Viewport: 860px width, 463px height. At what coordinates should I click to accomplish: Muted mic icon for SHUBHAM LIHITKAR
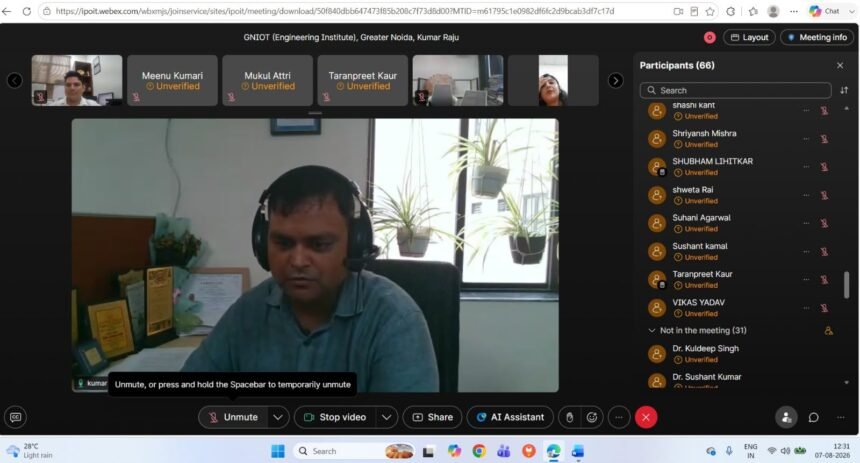[824, 167]
